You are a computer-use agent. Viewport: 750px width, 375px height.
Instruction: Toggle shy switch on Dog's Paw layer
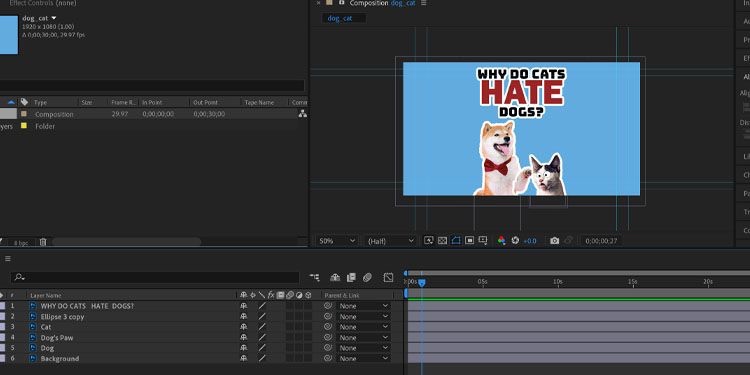(243, 337)
